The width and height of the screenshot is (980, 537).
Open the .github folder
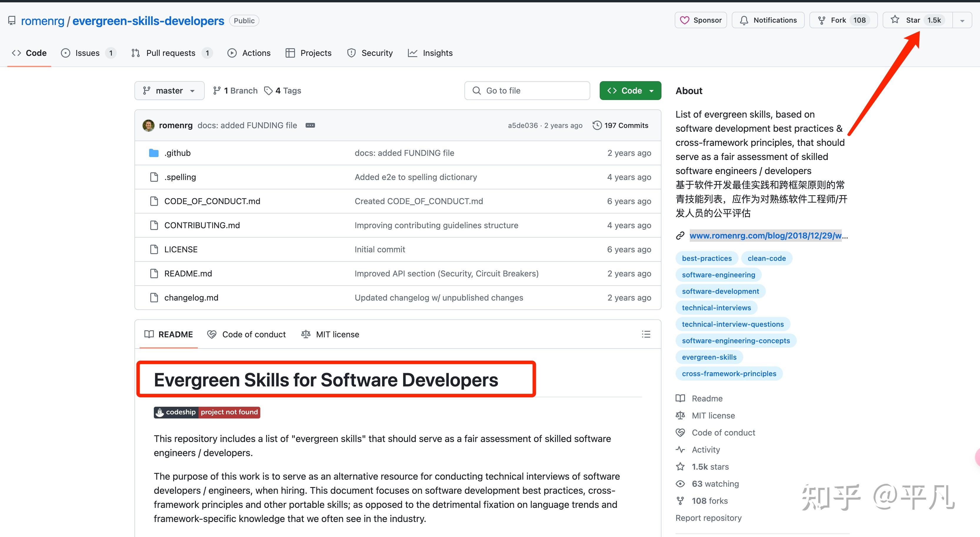pos(177,153)
